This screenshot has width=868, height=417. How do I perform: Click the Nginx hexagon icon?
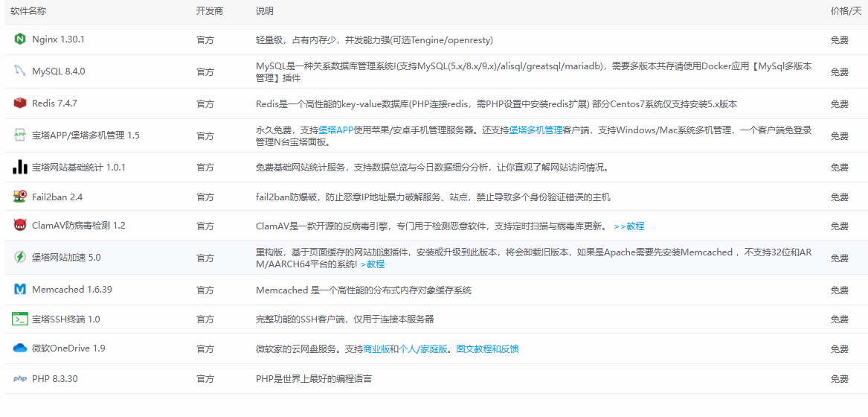(20, 39)
